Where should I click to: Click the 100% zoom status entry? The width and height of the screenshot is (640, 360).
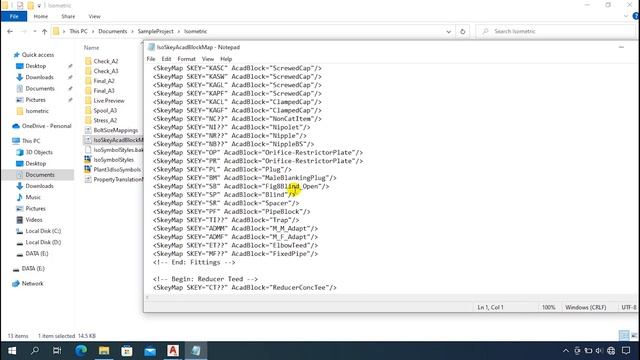(x=548, y=307)
